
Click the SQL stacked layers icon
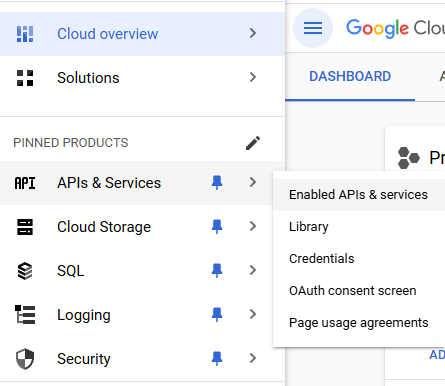(x=25, y=271)
